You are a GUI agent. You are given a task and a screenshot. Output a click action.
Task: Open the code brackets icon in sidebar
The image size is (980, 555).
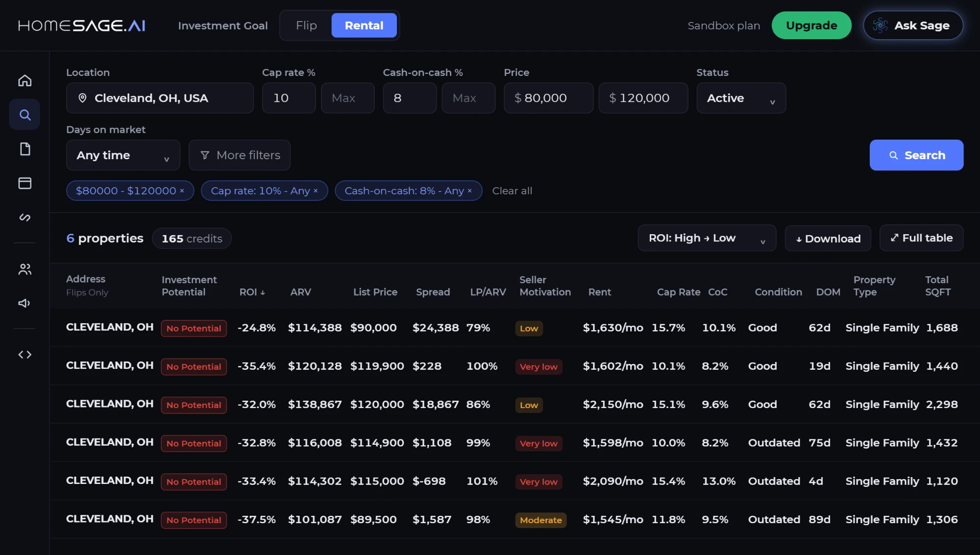[x=24, y=355]
